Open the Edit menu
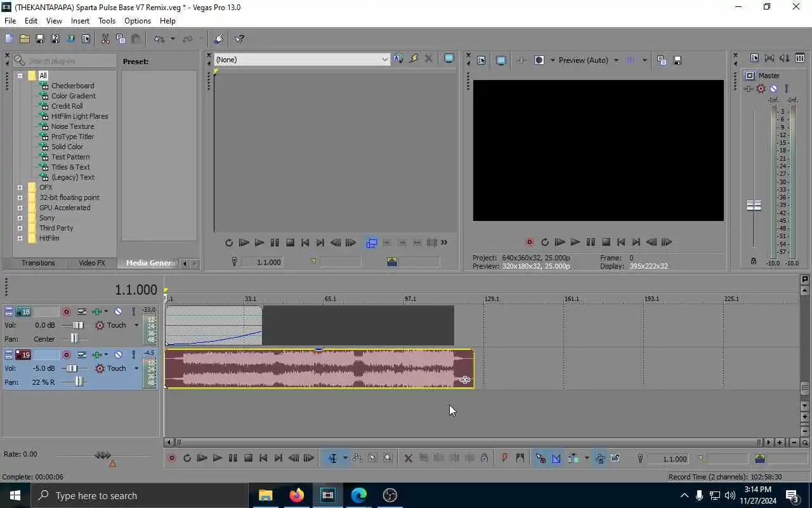 click(x=31, y=21)
